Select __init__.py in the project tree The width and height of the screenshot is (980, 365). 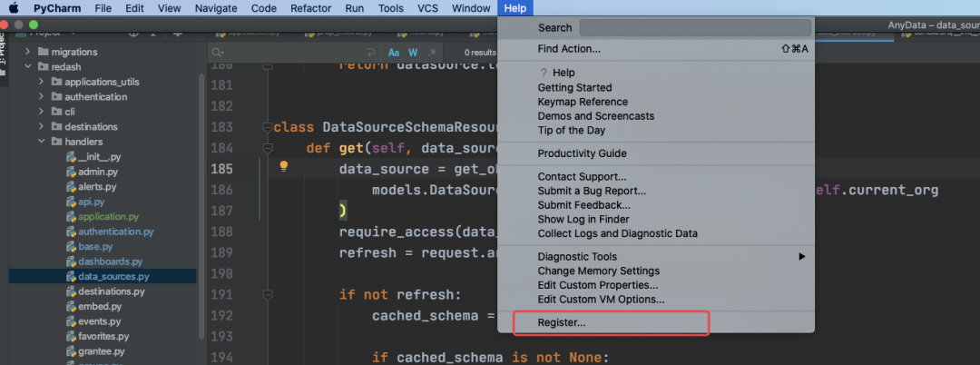point(100,157)
